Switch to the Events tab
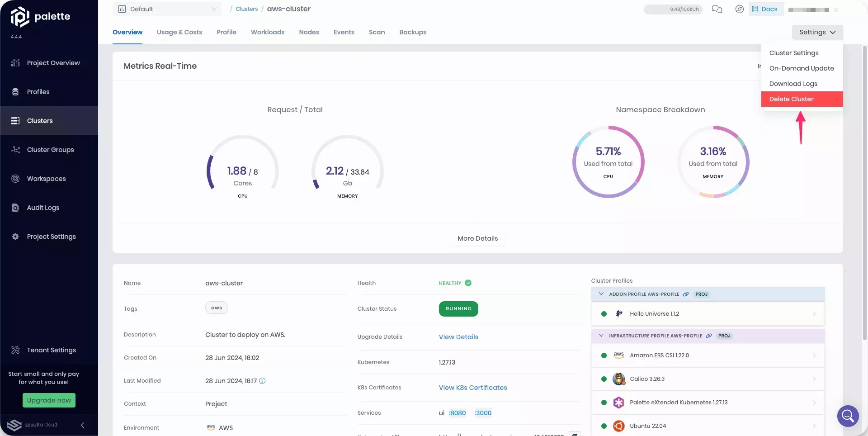This screenshot has height=436, width=868. [x=344, y=32]
